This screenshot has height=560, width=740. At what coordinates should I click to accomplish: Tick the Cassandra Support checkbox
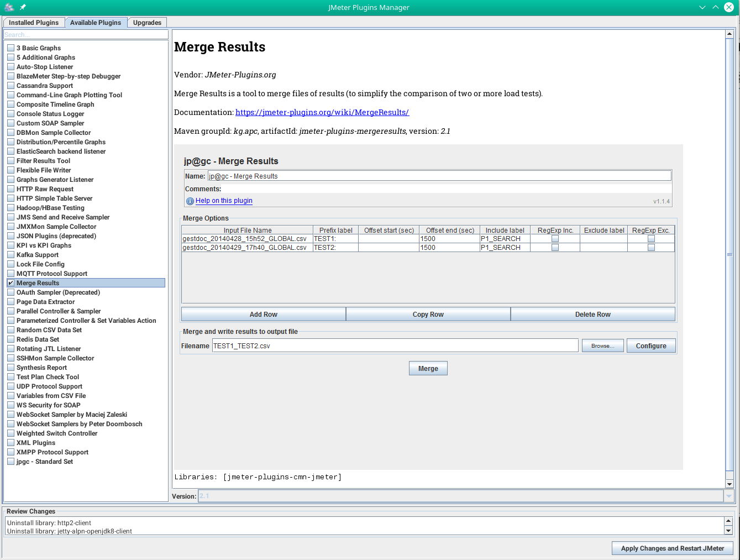(11, 86)
